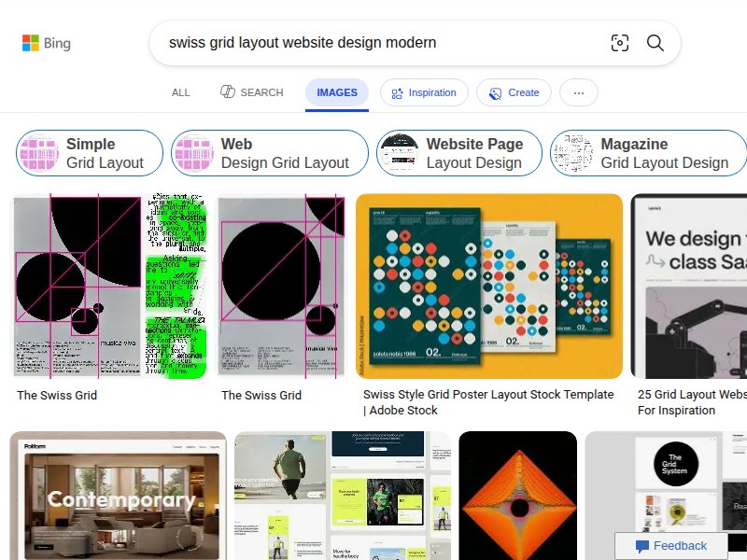The image size is (747, 560).
Task: Open the 'Simple Grid Layout' filter chip
Action: 89,151
